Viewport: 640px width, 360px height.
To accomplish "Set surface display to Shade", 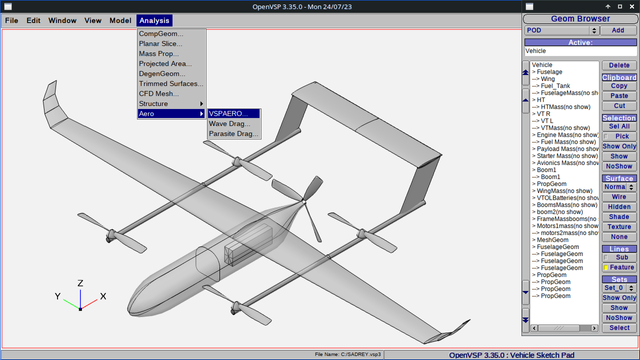I will (619, 217).
